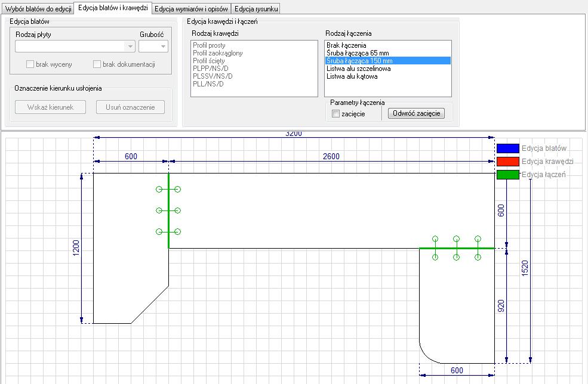Choose 'Listwa alu szczelinowa' joint type
Image resolution: width=588 pixels, height=384 pixels.
tap(388, 69)
